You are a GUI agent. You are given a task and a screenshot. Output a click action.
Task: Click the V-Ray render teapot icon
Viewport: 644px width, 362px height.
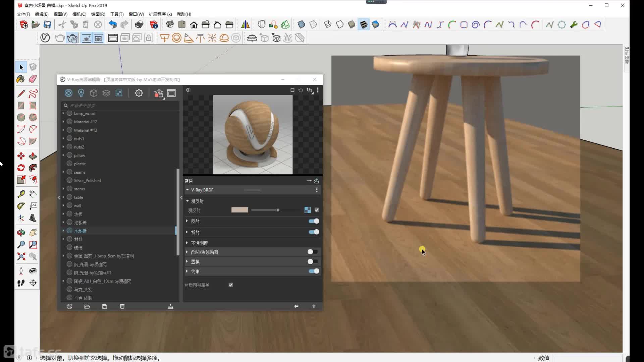pyautogui.click(x=60, y=38)
